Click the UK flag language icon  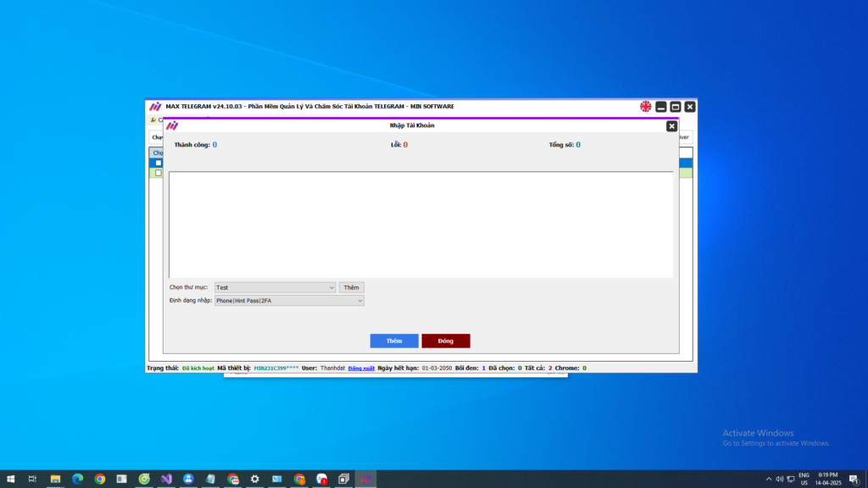(x=646, y=107)
